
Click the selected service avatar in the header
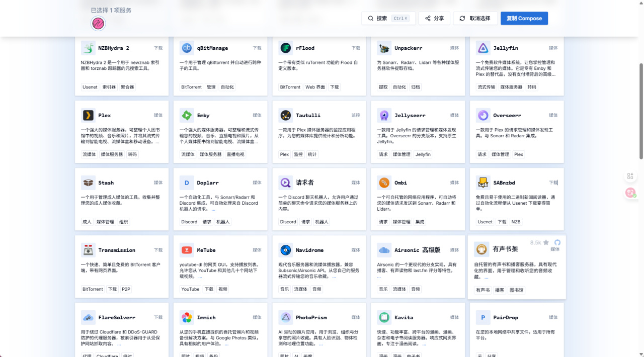(x=98, y=23)
